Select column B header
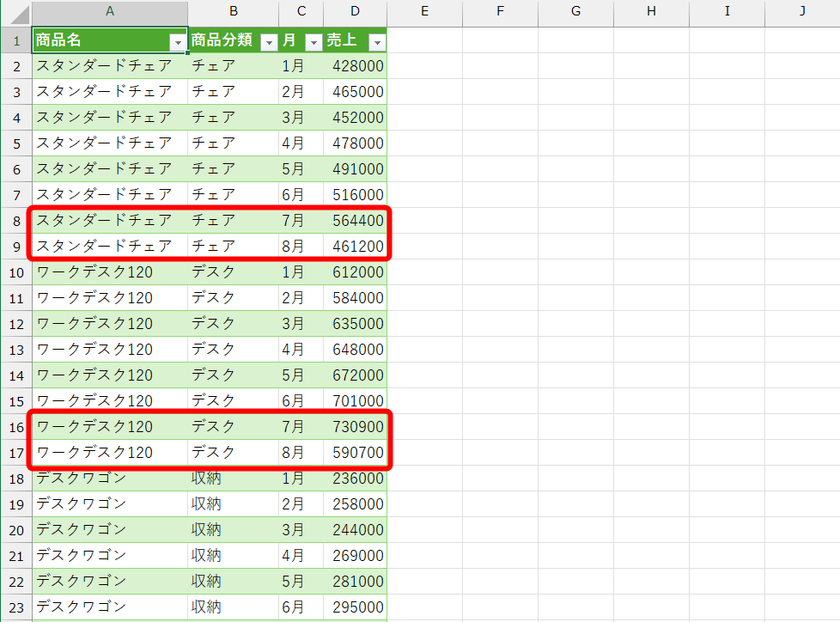The height and width of the screenshot is (622, 840). click(x=234, y=12)
